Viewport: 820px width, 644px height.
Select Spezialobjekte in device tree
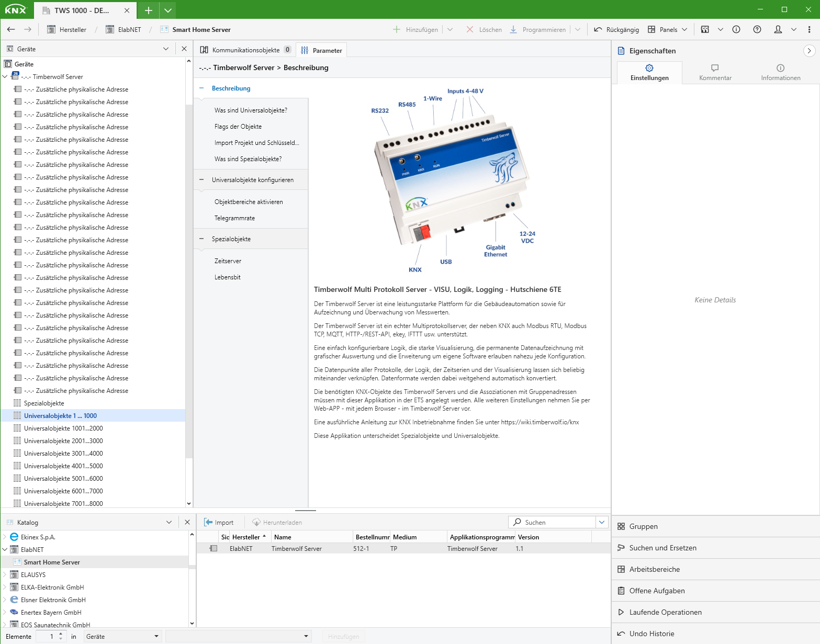coord(44,403)
